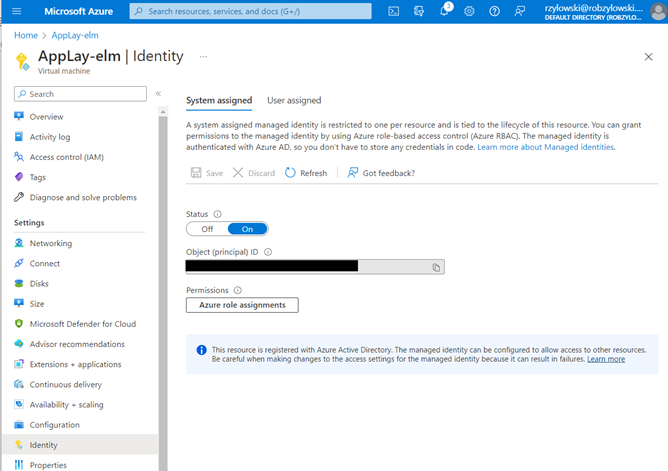Focus the sidebar Search field

[x=80, y=94]
